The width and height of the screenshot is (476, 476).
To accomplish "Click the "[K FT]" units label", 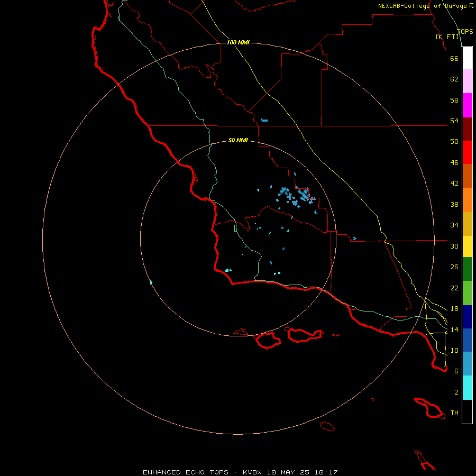I will 447,36.
